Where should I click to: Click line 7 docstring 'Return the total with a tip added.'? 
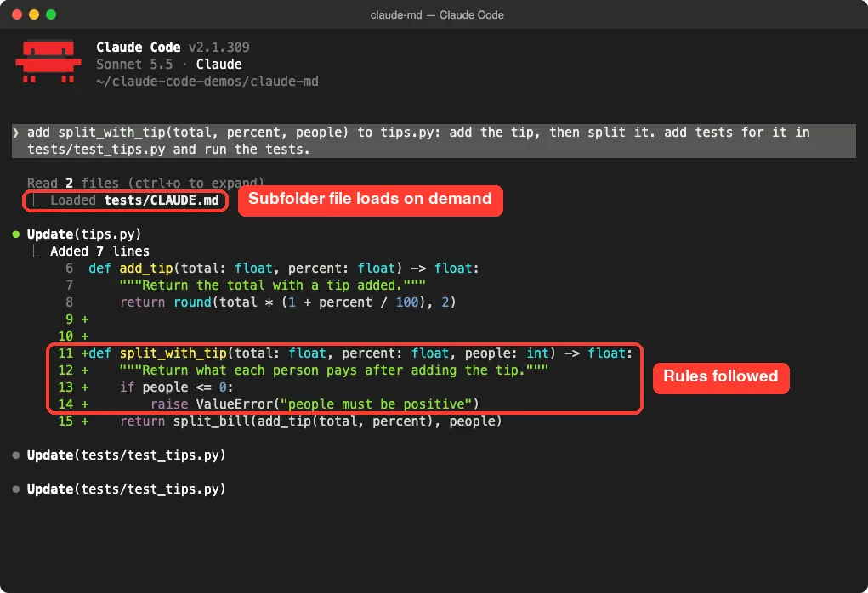272,285
